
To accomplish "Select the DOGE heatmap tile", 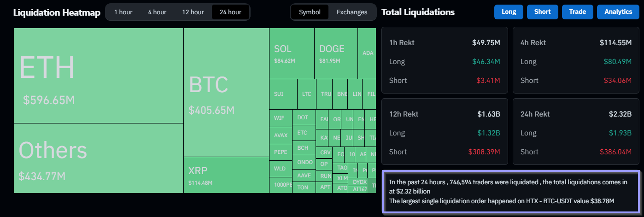I will (x=336, y=53).
